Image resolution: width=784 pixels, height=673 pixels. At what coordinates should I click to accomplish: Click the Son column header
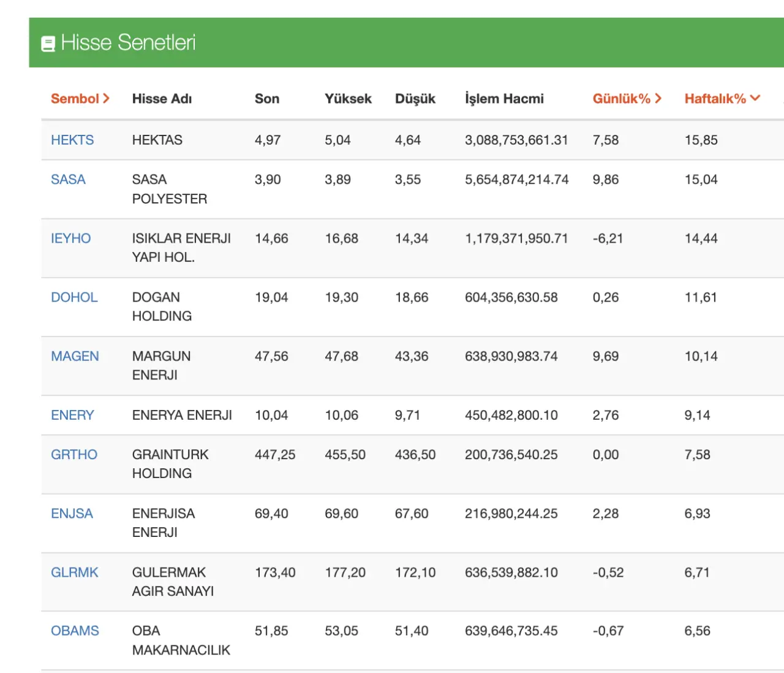pos(267,99)
